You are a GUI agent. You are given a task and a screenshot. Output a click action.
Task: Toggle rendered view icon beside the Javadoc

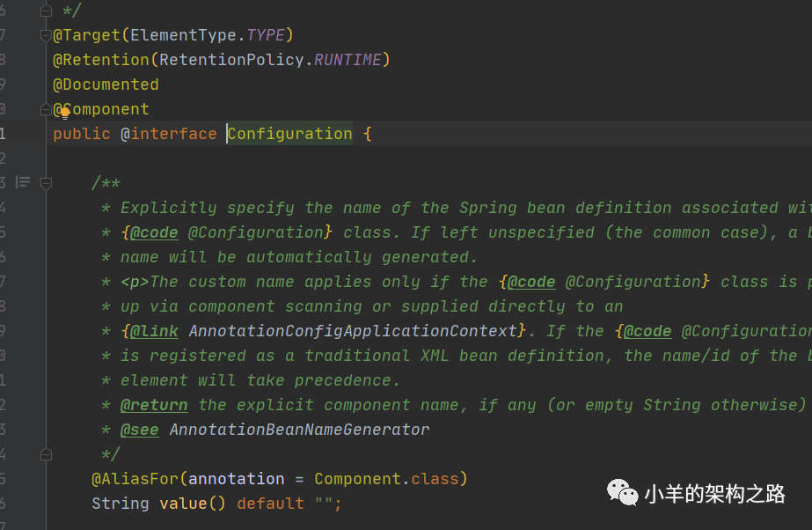pos(23,182)
